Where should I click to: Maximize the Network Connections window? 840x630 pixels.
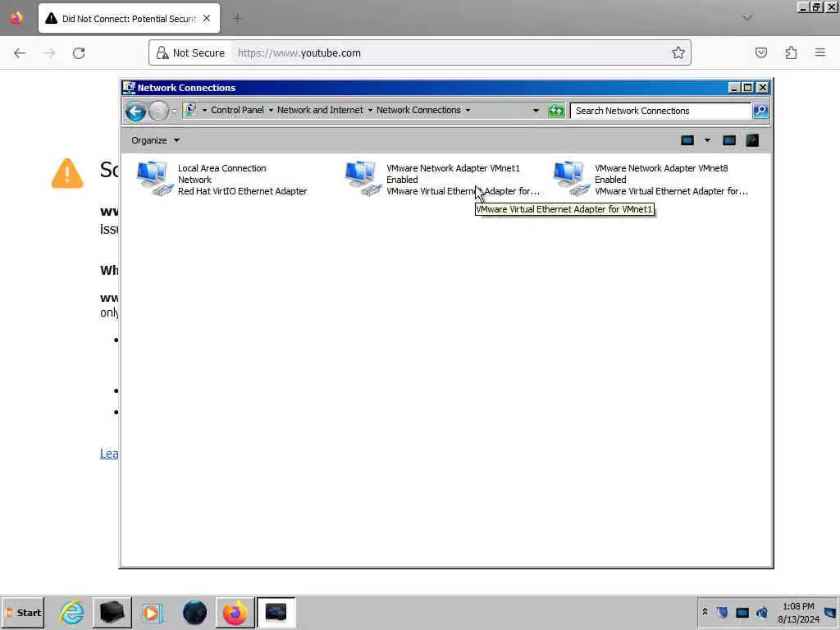point(748,87)
